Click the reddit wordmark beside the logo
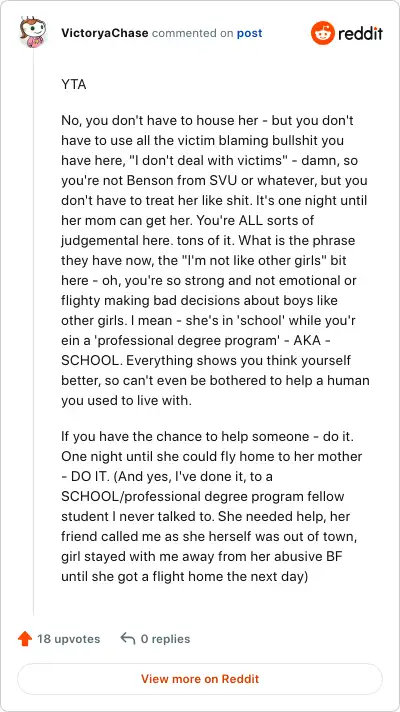 point(361,33)
